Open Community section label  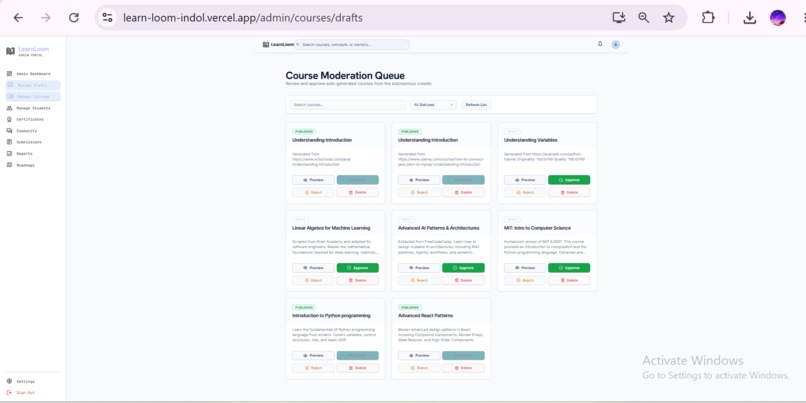pyautogui.click(x=27, y=131)
